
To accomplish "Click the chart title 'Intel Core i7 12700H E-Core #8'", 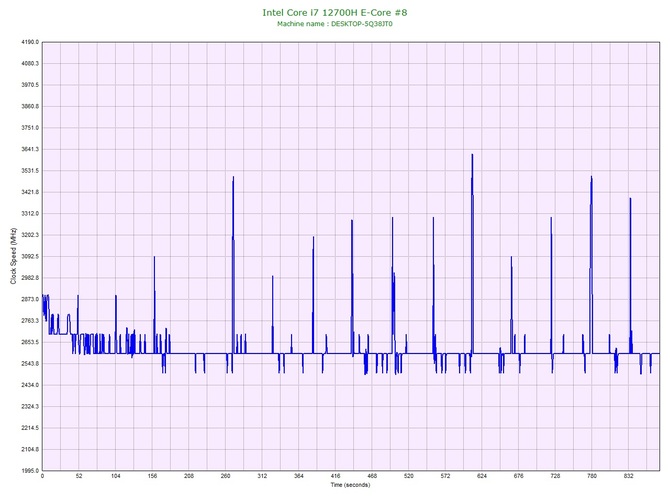I will point(335,12).
